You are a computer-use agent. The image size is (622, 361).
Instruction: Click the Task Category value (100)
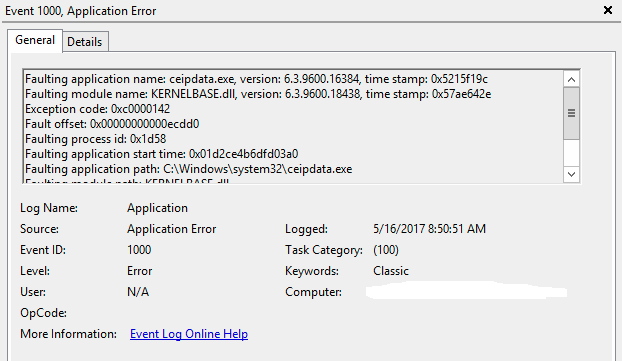(386, 250)
